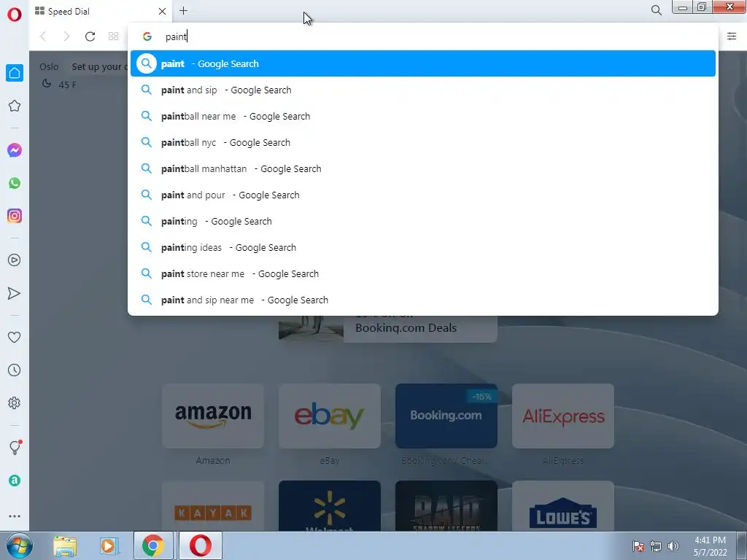The image size is (747, 560).
Task: Open the volume speaker tray icon
Action: 673,546
